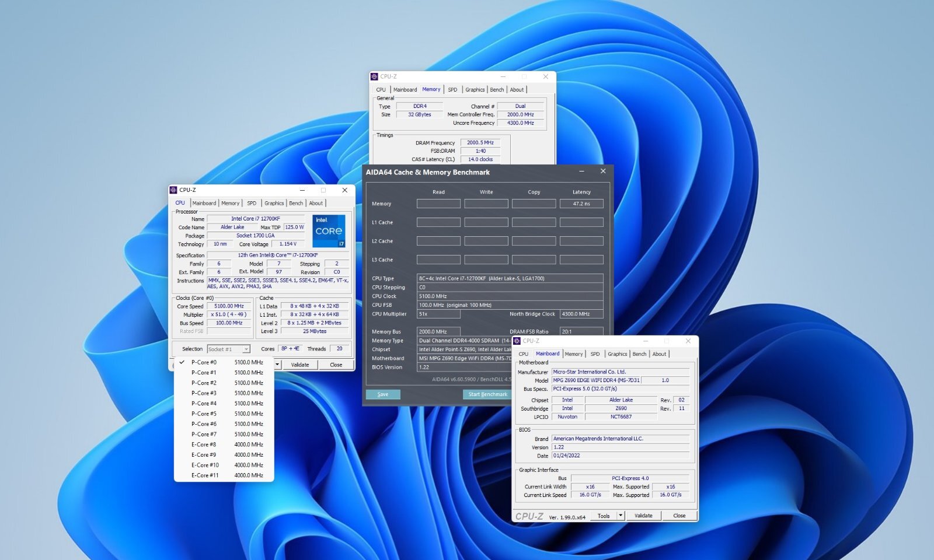Select CPU tab in the bottom-right CPU-Z window
Screen dimensions: 934x560
pos(524,354)
